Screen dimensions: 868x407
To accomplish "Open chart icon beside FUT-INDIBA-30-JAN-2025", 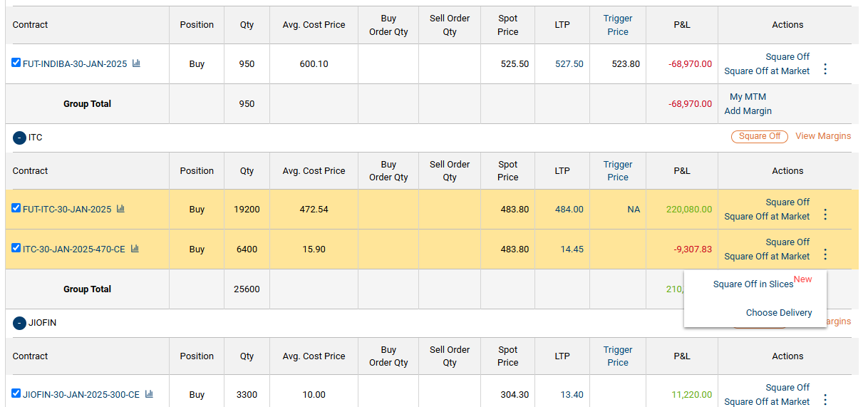I will pyautogui.click(x=136, y=63).
